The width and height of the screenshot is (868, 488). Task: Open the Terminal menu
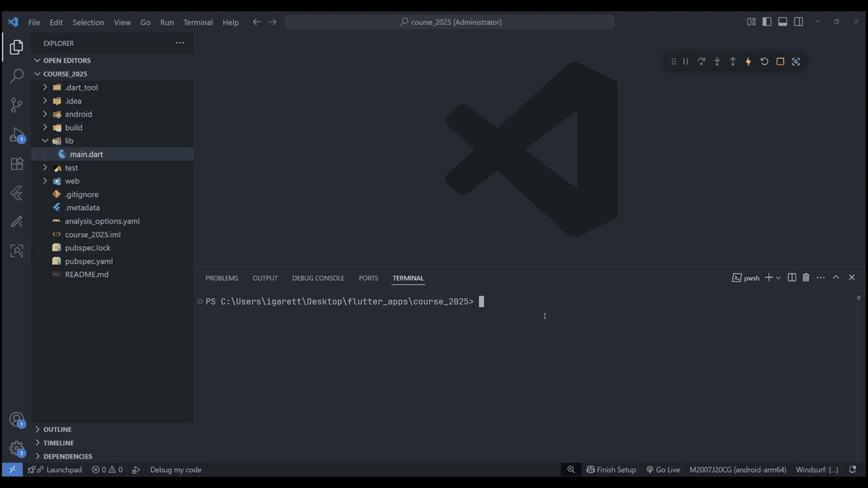coord(198,22)
